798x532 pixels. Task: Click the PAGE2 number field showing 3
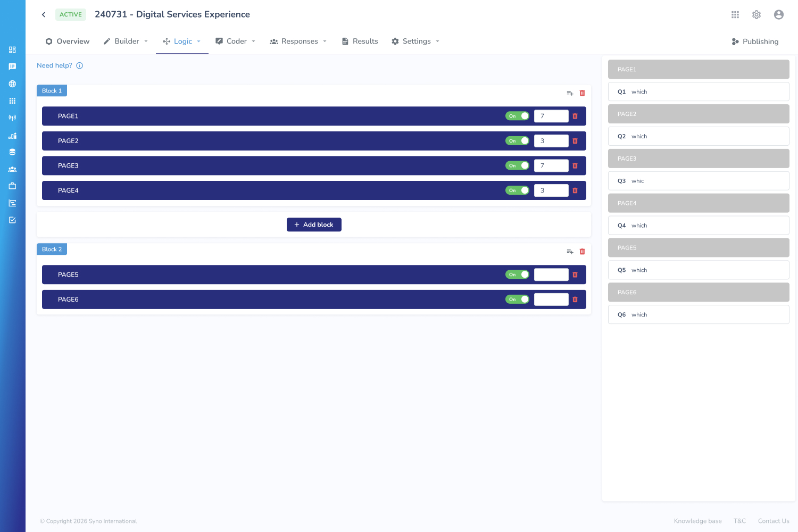[551, 141]
